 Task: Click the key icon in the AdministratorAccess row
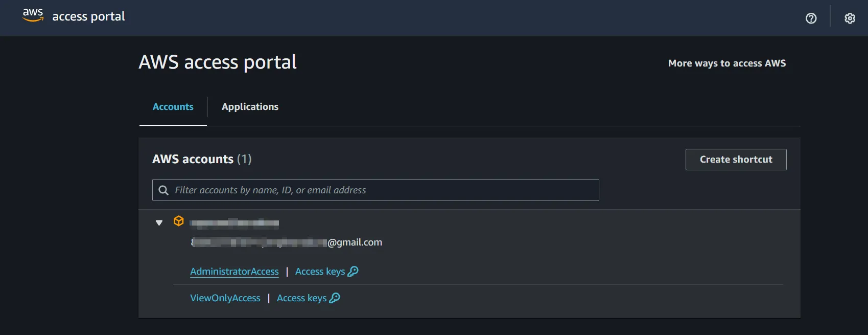coord(353,272)
